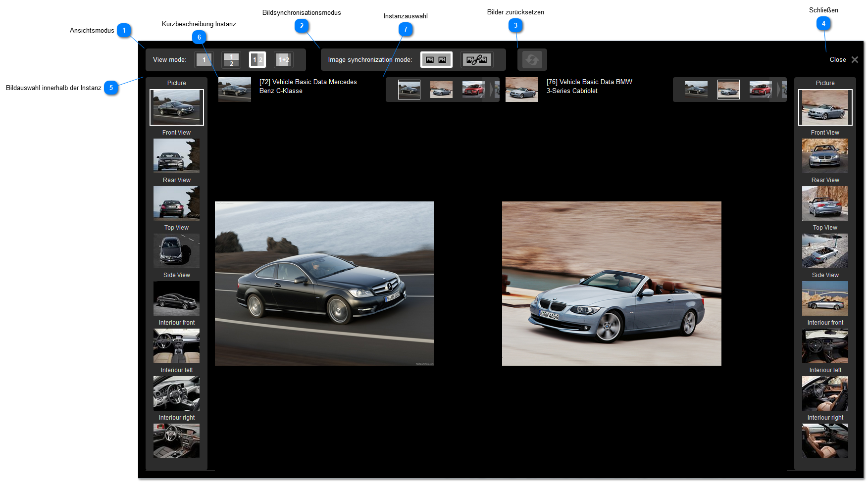Pick red car in second instance selector
This screenshot has height=483, width=868.
[x=761, y=90]
